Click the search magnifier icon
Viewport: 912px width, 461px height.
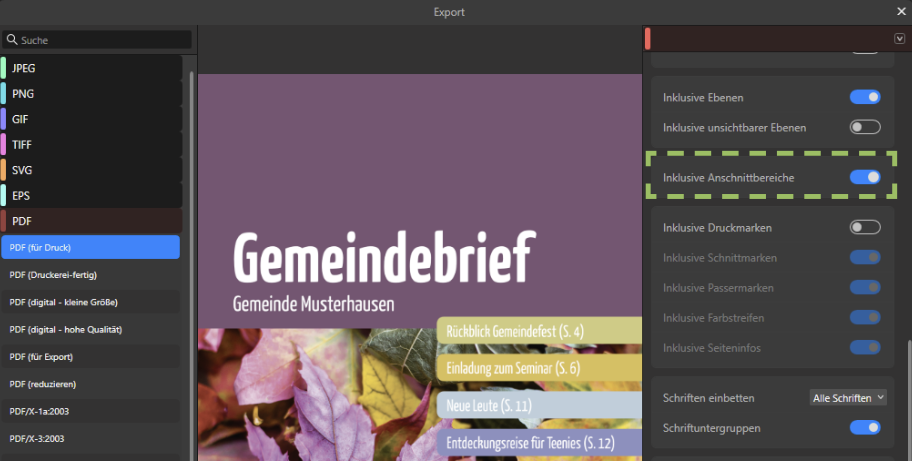point(12,40)
